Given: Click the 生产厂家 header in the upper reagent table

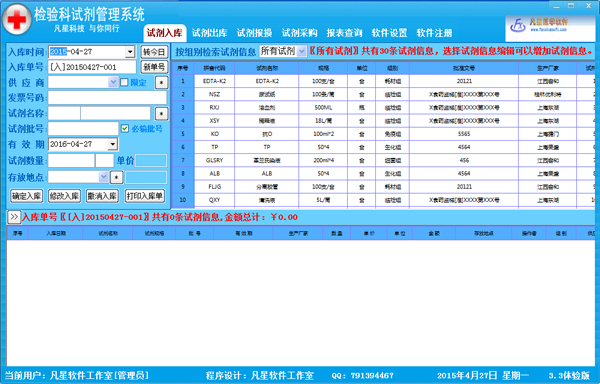Looking at the screenshot, I should [x=548, y=68].
